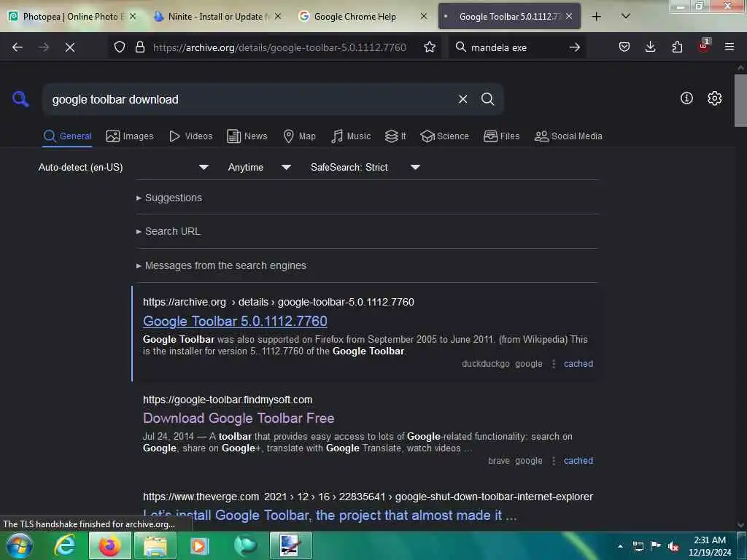
Task: Open the Anytime time range dropdown
Action: [259, 167]
